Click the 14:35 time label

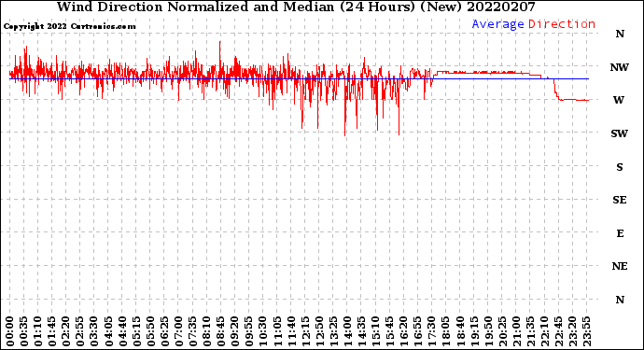[x=361, y=331]
